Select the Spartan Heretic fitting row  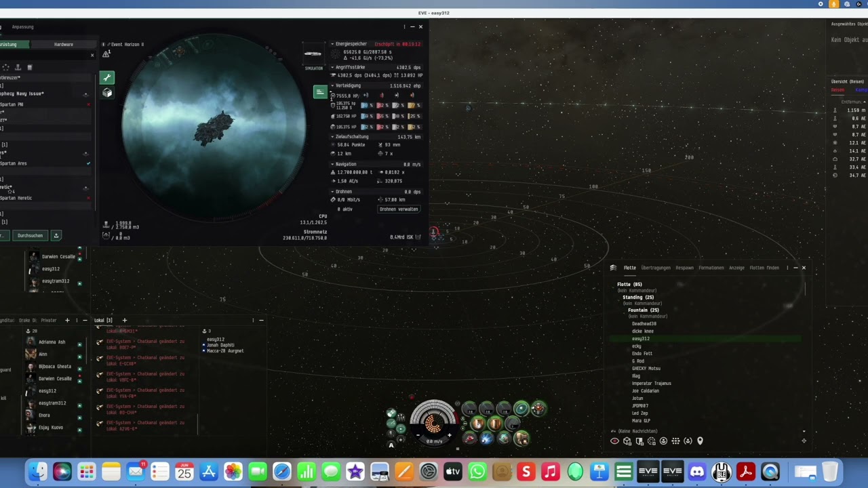tap(46, 198)
